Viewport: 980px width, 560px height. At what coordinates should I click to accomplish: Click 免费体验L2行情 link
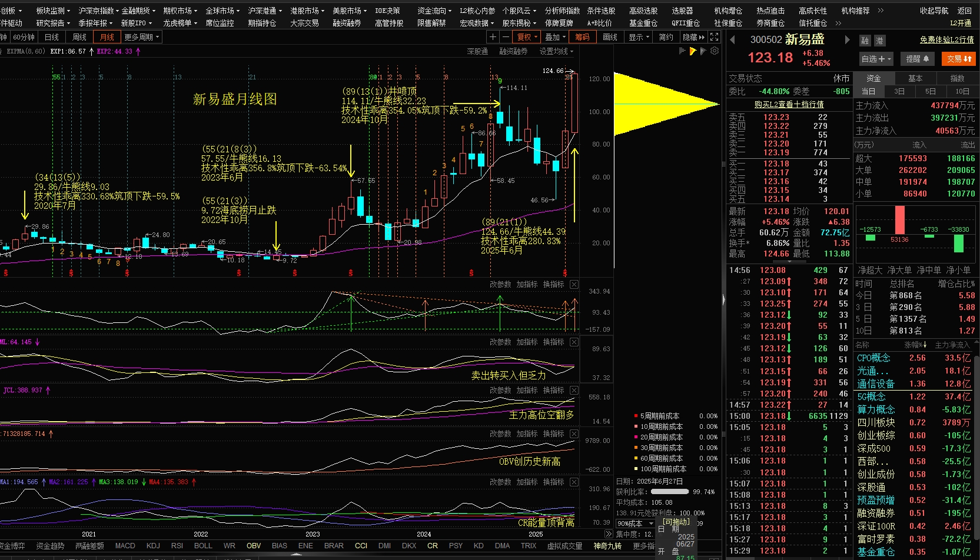pyautogui.click(x=946, y=39)
